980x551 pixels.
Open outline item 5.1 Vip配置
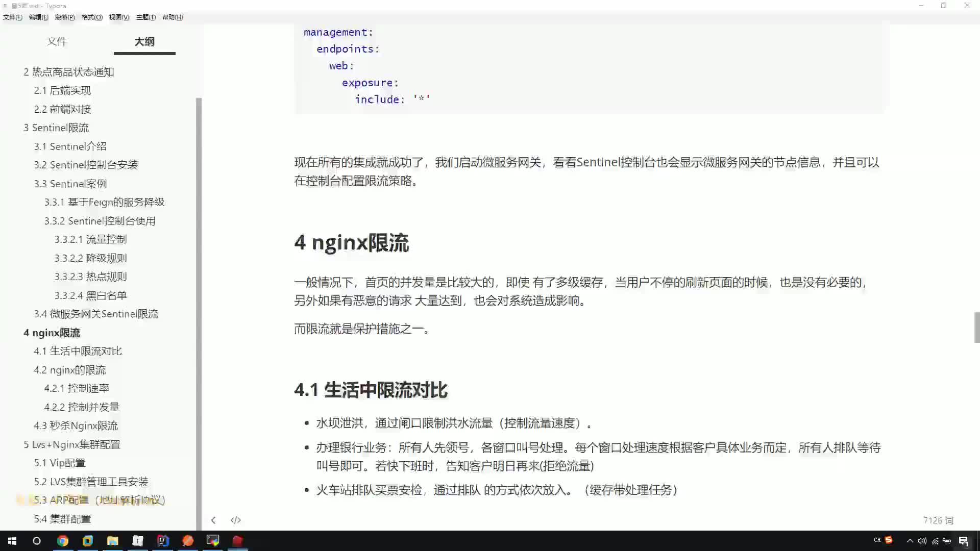point(60,463)
